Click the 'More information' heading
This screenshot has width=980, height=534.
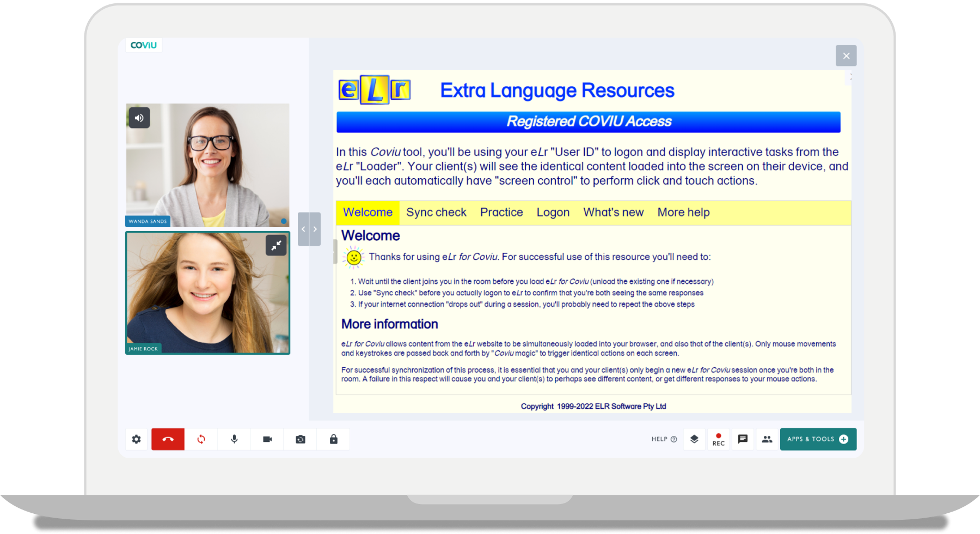(390, 324)
